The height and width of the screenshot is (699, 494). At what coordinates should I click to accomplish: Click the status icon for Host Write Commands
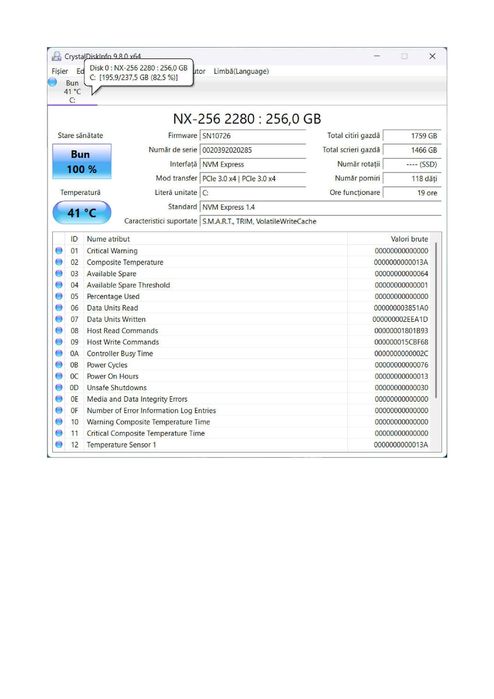[x=59, y=342]
